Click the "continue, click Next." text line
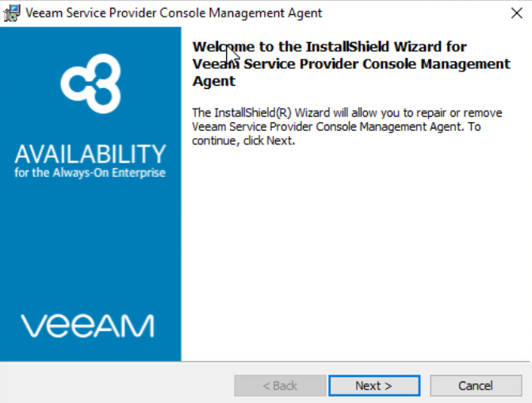The width and height of the screenshot is (532, 403). [x=243, y=141]
